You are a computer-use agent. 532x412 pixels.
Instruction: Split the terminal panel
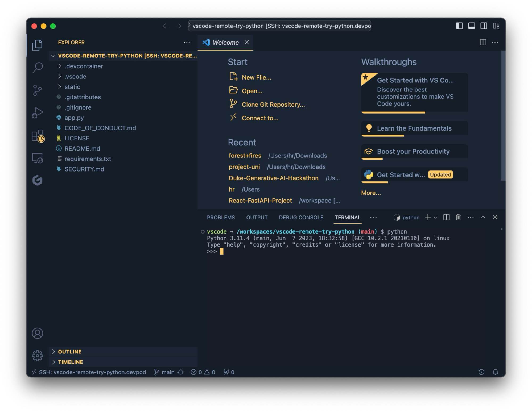446,217
